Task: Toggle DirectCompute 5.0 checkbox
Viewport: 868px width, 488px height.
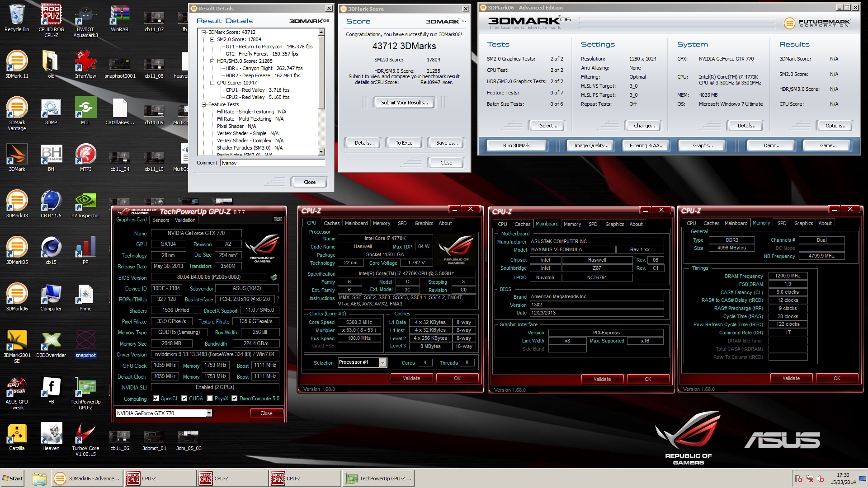Action: pos(235,399)
